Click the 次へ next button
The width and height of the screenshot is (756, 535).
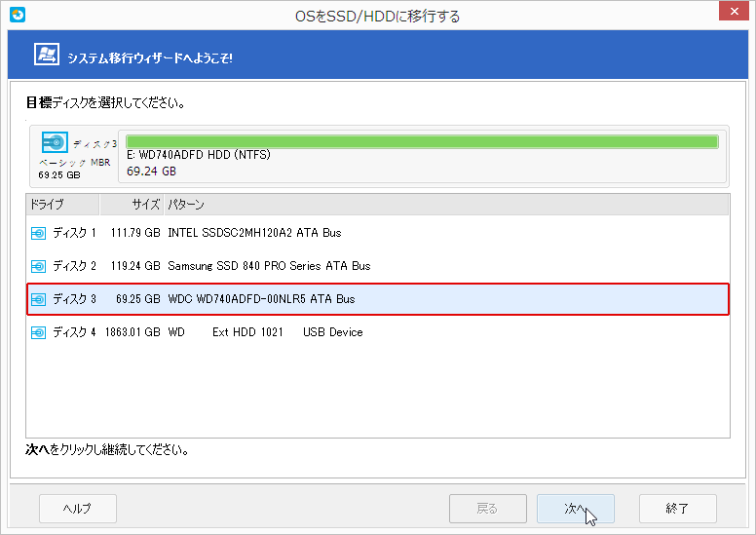tap(576, 509)
